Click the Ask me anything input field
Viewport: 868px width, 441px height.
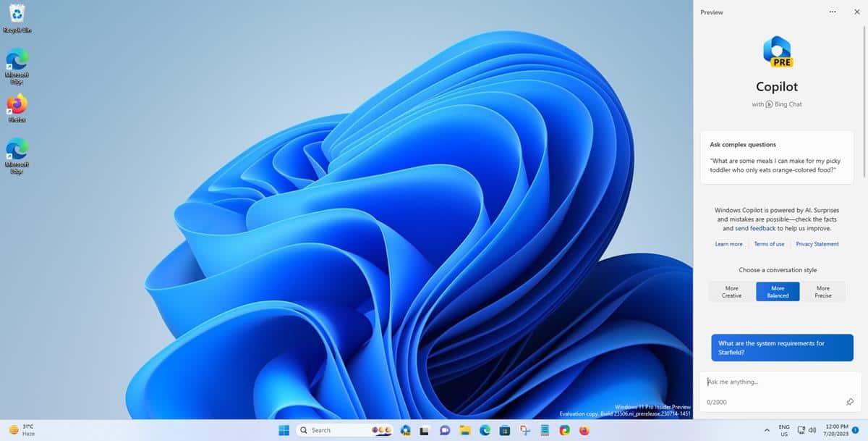(x=767, y=382)
